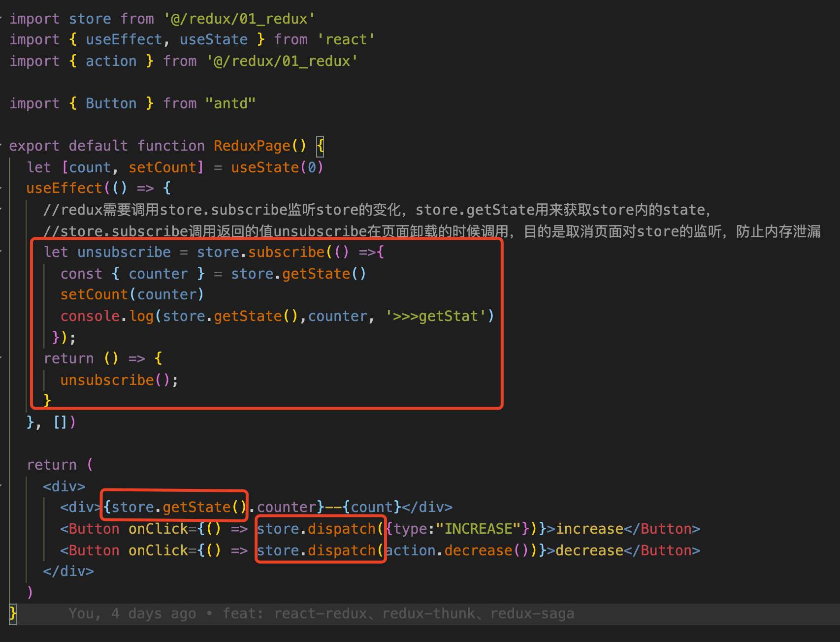
Task: Select the ReduxPage function name
Action: point(252,146)
